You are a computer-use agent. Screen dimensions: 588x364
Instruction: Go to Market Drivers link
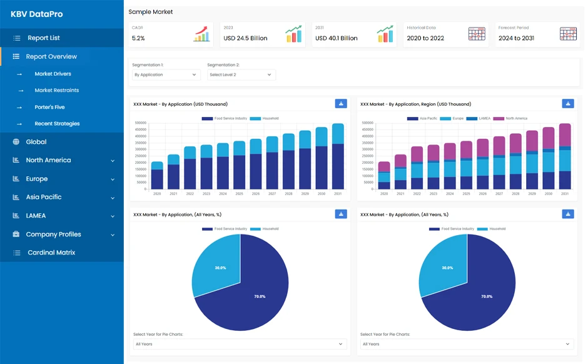pos(53,74)
